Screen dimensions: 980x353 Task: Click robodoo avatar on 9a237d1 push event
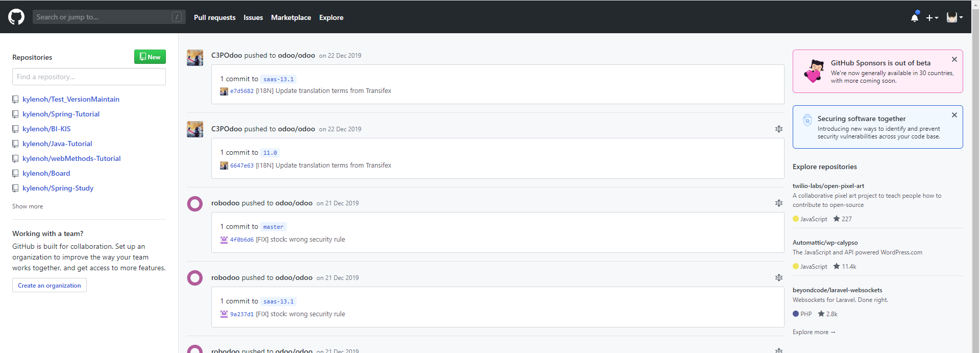tap(195, 278)
